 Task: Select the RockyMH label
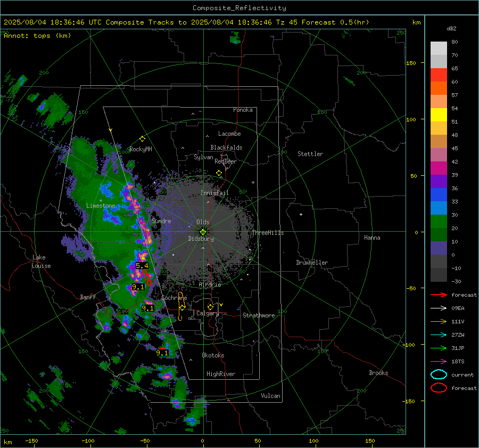coord(141,150)
